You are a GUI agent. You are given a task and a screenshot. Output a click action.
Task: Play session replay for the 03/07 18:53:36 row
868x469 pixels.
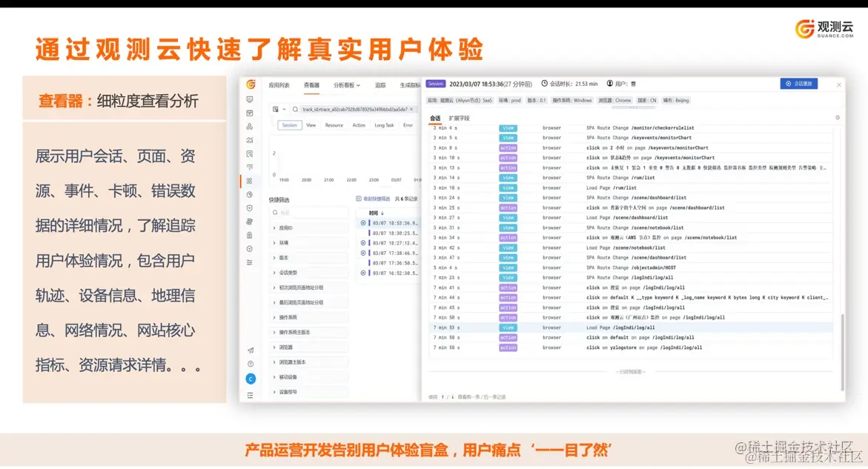point(363,223)
